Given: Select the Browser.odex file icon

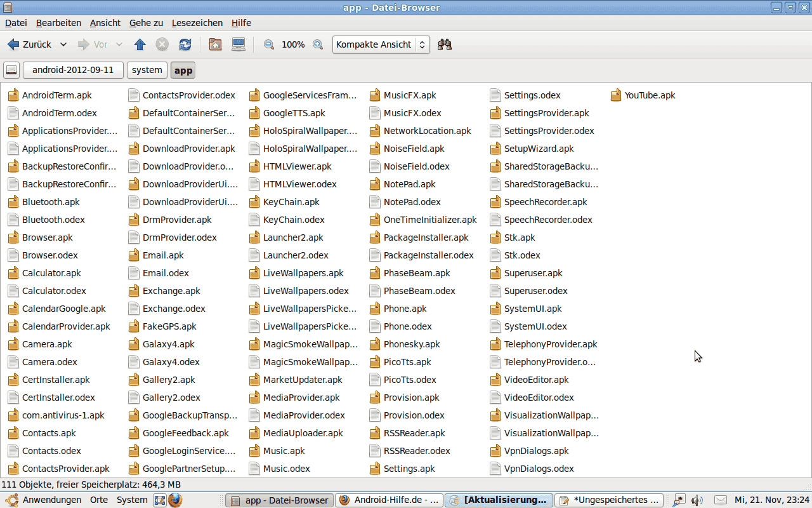Looking at the screenshot, I should tap(13, 255).
